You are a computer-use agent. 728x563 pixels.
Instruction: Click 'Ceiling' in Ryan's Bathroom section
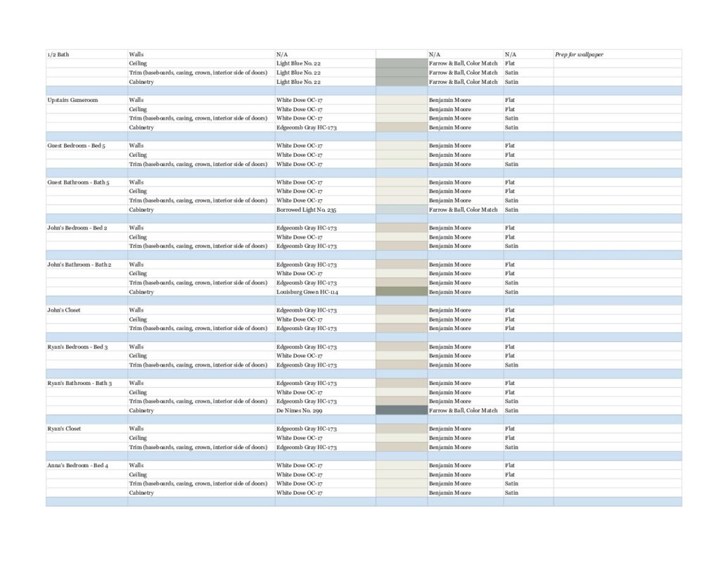(138, 392)
